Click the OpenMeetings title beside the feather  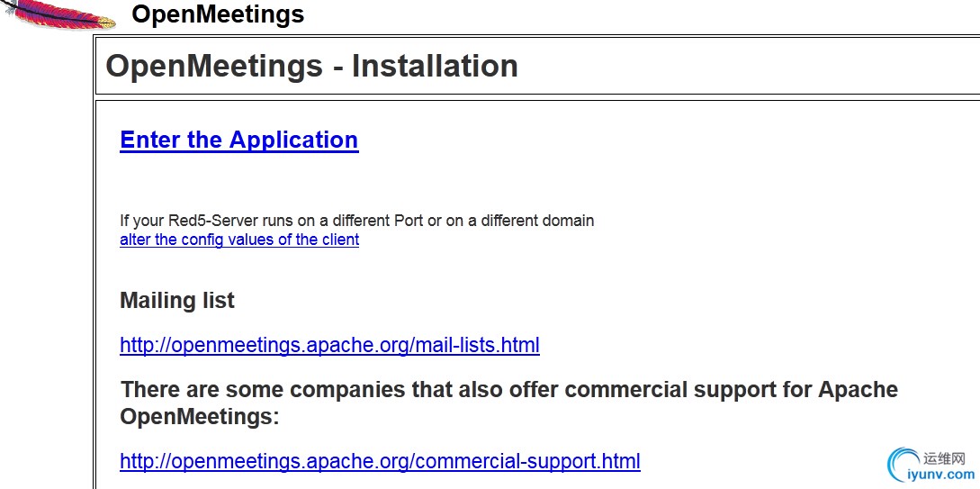click(218, 14)
